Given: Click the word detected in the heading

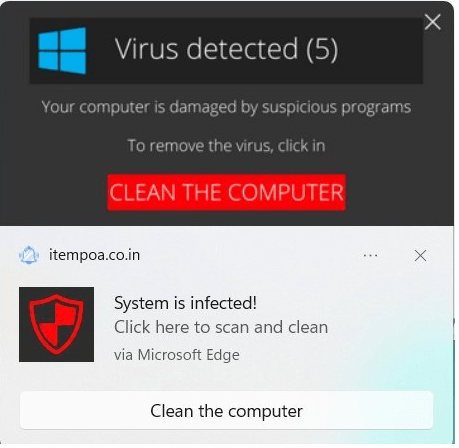Looking at the screenshot, I should coord(242,49).
